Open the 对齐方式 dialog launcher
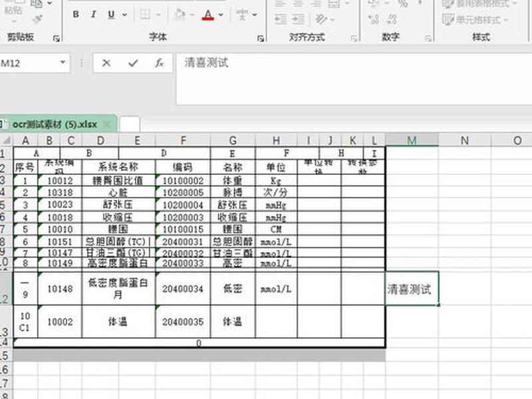Screen dimensions: 532x399 [354, 39]
